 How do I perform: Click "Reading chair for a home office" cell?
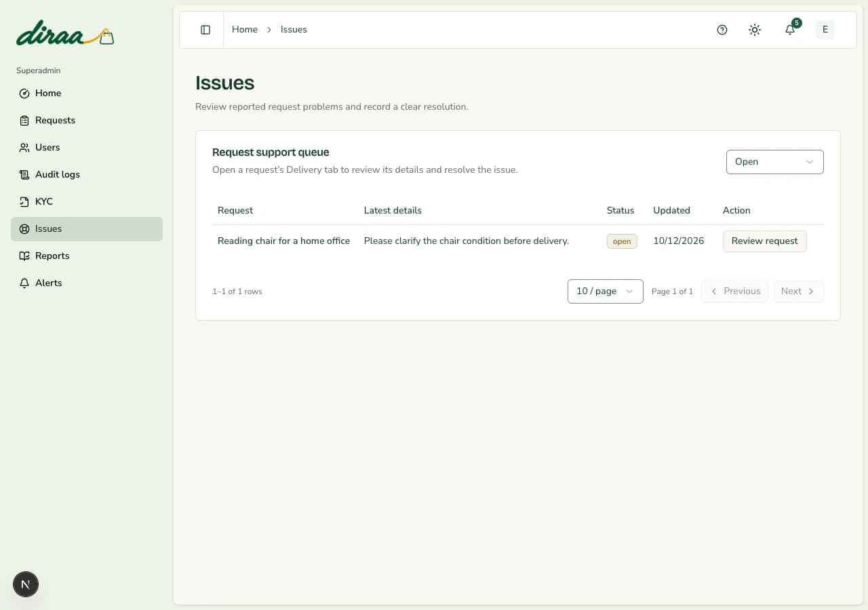pyautogui.click(x=284, y=241)
